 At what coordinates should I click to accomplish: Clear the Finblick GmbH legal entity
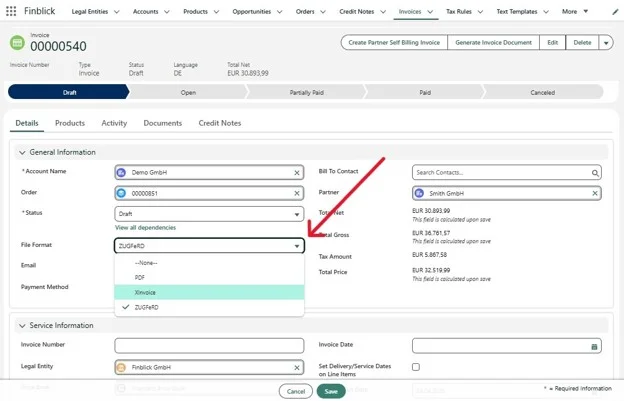coord(297,368)
